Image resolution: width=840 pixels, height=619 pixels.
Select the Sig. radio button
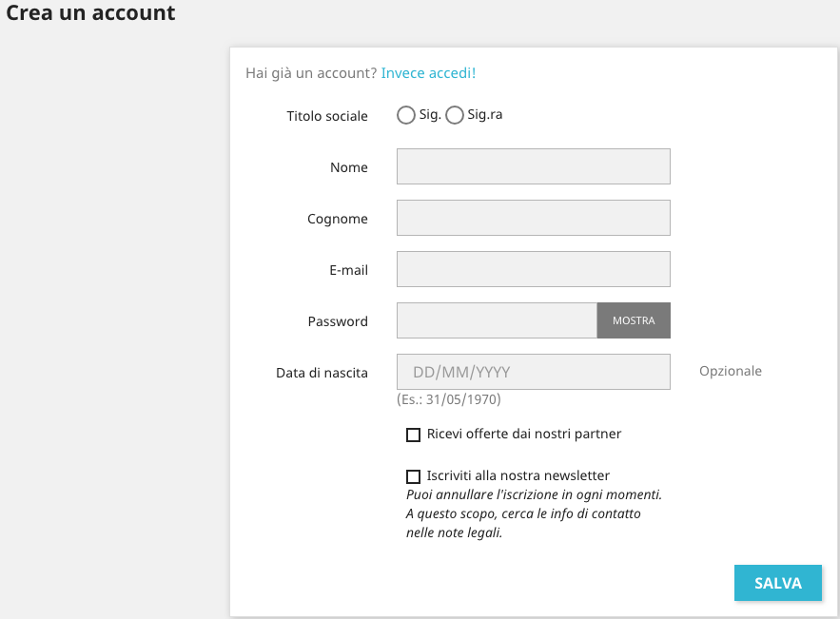coord(406,116)
